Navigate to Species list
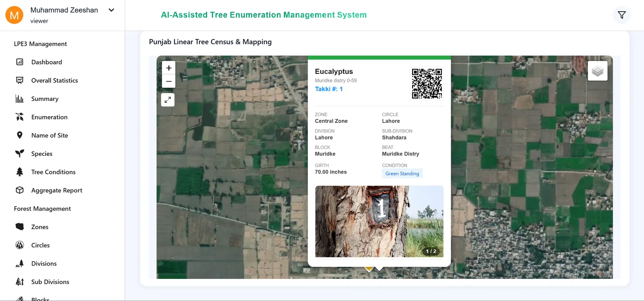 pos(42,154)
